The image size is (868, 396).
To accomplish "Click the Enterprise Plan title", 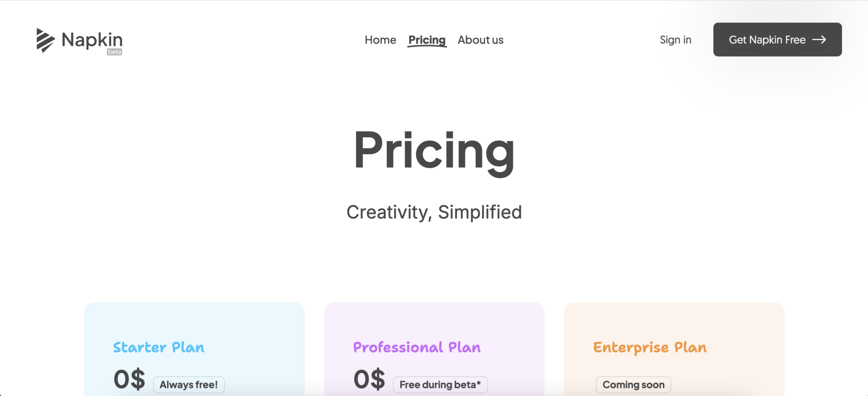I will pyautogui.click(x=650, y=347).
